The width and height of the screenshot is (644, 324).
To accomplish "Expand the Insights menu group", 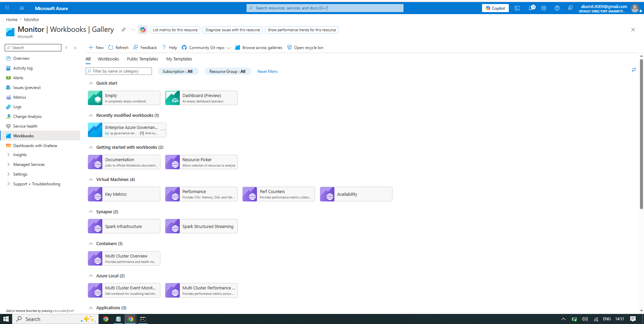I will [8, 155].
